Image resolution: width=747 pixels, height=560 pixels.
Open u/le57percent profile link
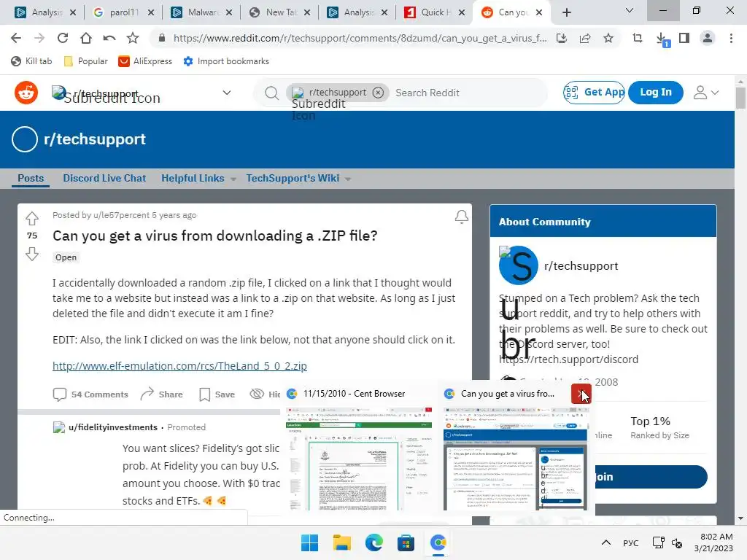[122, 215]
